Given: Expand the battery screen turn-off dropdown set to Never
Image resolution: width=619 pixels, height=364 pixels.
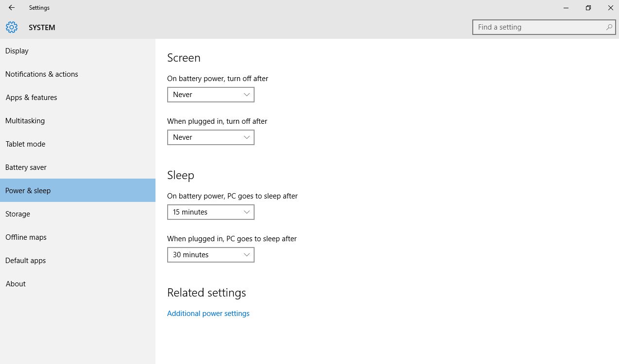Looking at the screenshot, I should pos(210,94).
